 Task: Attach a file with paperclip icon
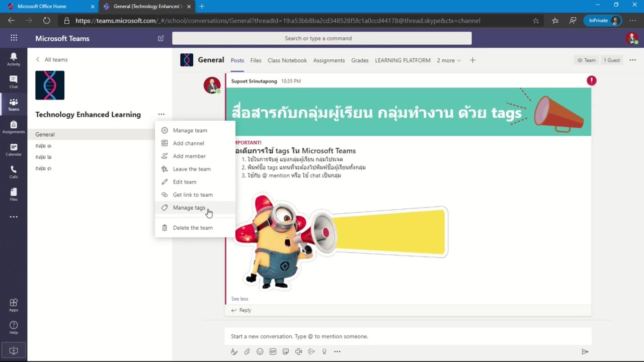click(x=247, y=351)
